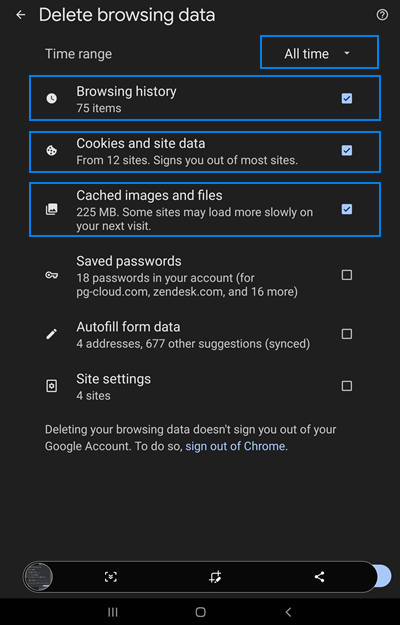Enable the Autofill form data checkbox
The height and width of the screenshot is (625, 400).
click(347, 334)
